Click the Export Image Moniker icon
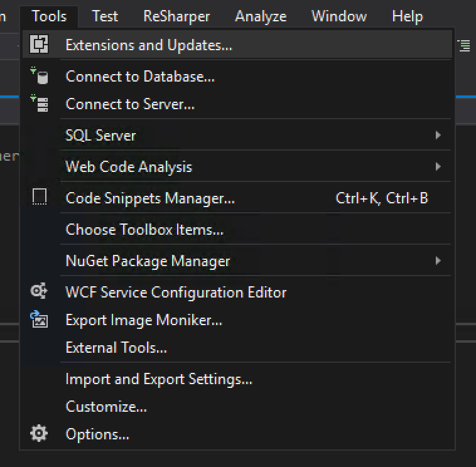This screenshot has width=476, height=467. click(39, 319)
